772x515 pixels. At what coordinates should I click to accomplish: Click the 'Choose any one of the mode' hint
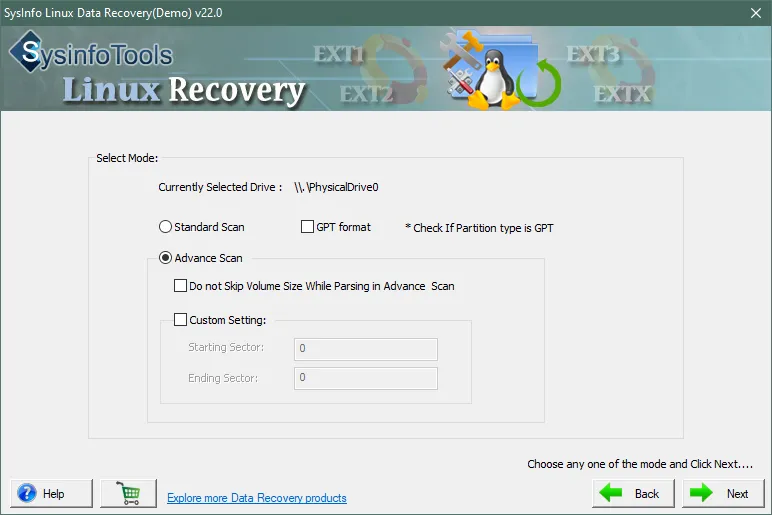(640, 464)
